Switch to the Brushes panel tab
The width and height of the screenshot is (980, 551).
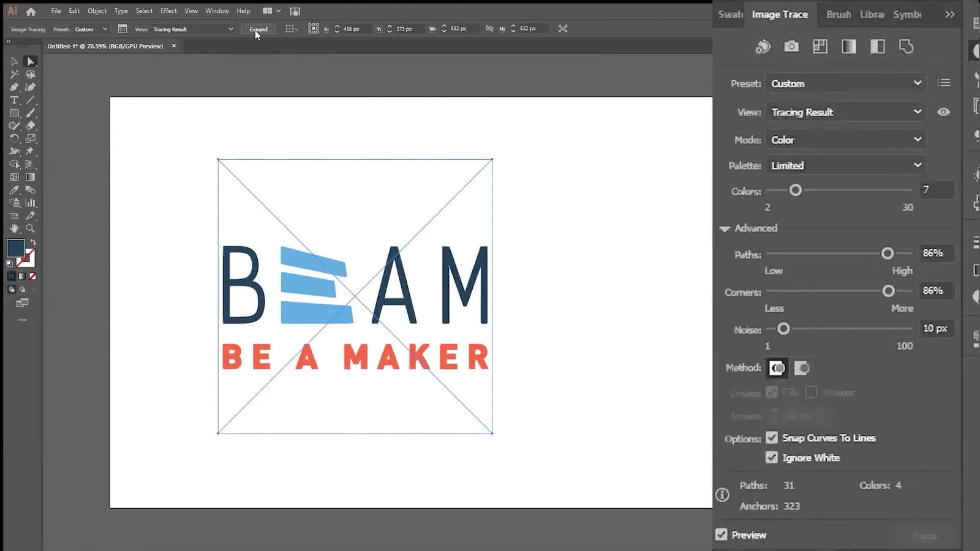(839, 14)
